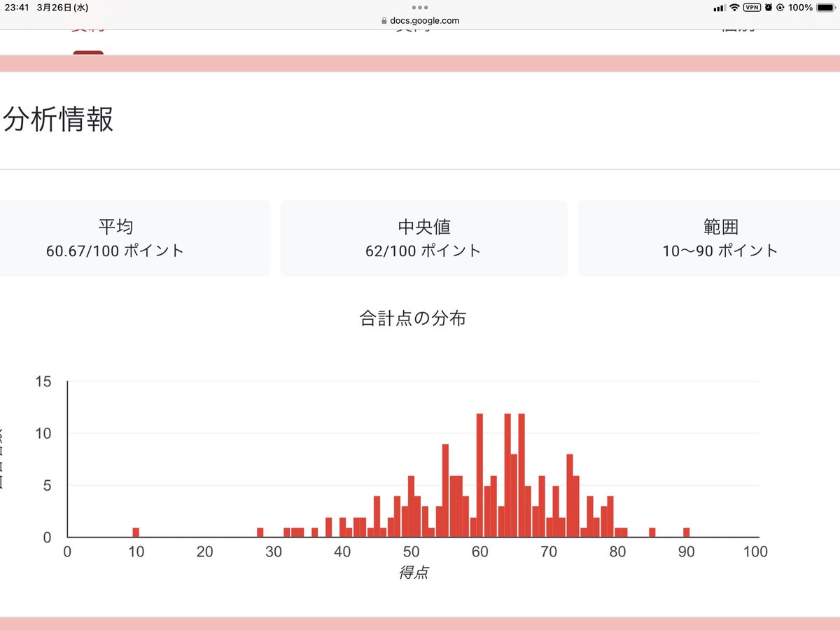Tap the orientation lock status icon
Viewport: 840px width, 630px height.
coord(780,7)
